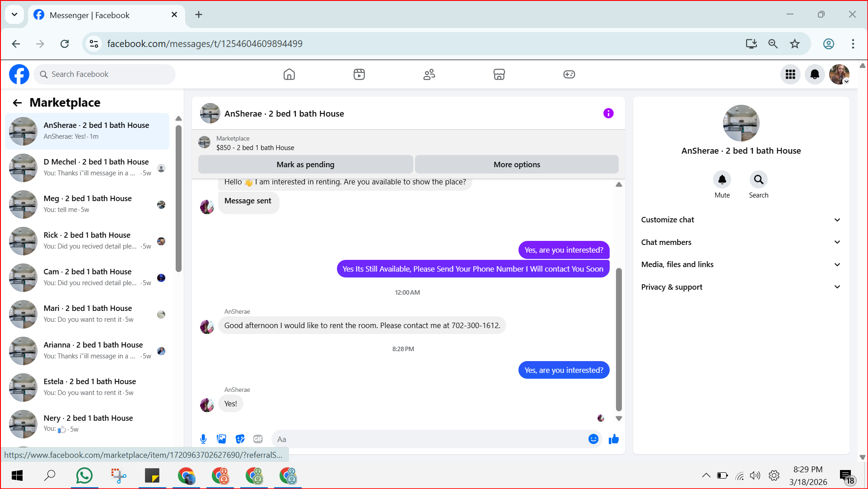Toggle conversation information panel icon
The width and height of the screenshot is (868, 489).
coord(608,113)
